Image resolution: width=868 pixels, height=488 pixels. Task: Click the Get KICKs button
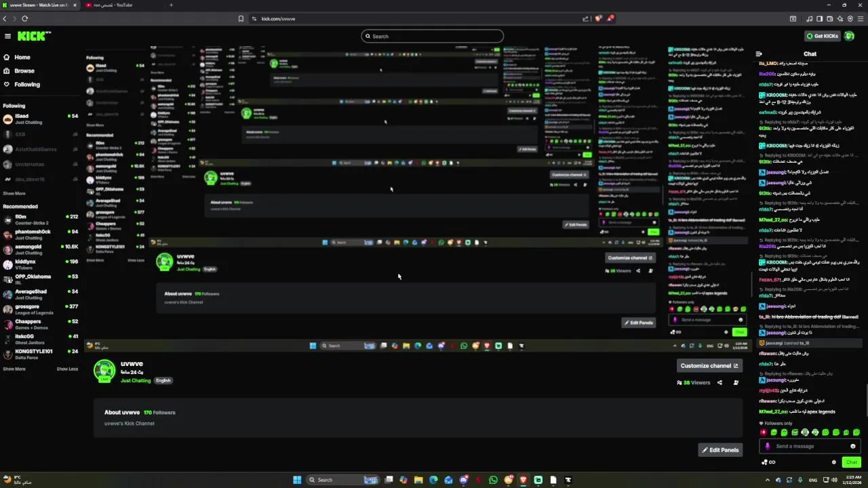point(822,36)
